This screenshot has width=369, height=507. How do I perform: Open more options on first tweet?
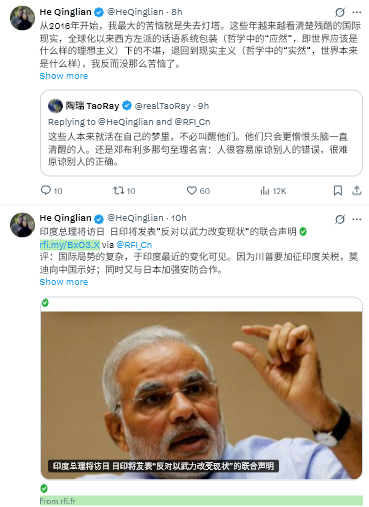(x=357, y=13)
